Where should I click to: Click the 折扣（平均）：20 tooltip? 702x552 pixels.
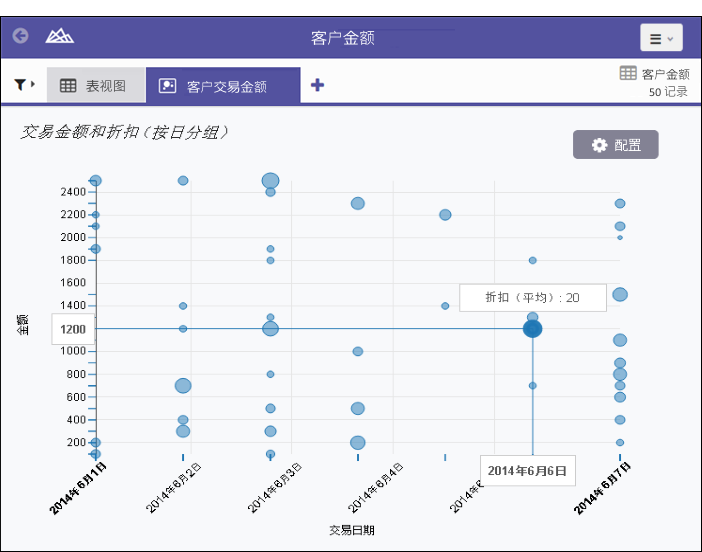(532, 297)
